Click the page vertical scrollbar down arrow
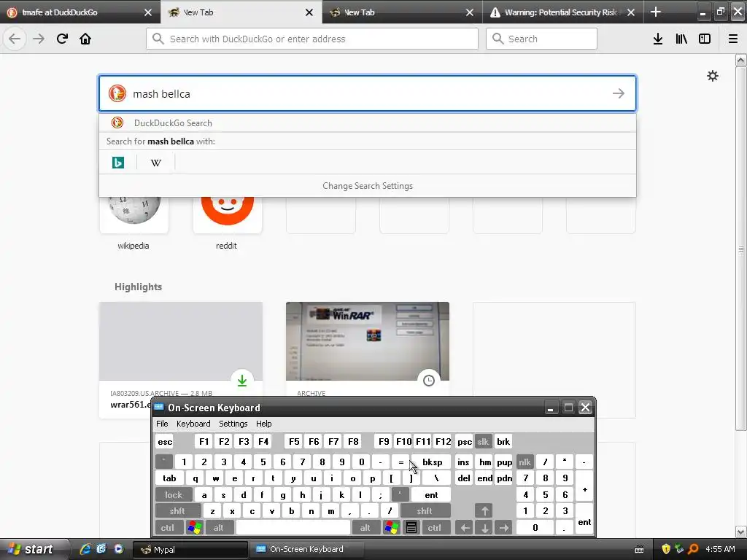This screenshot has height=560, width=747. click(x=741, y=532)
